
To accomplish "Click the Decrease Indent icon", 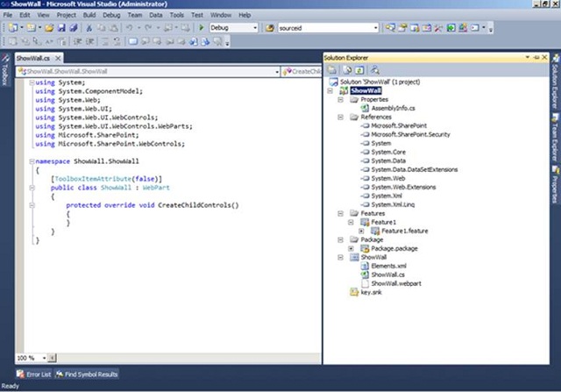I will (x=78, y=41).
